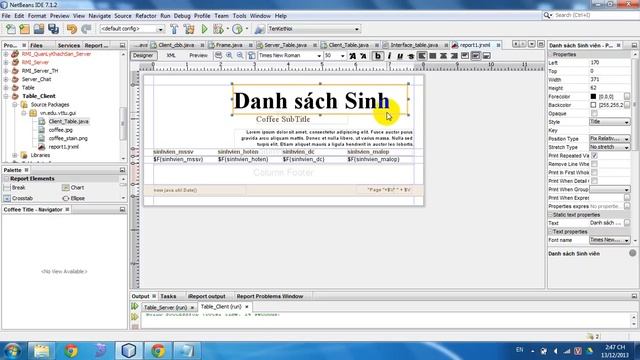Switch to the Interface_table.java tab

414,45
